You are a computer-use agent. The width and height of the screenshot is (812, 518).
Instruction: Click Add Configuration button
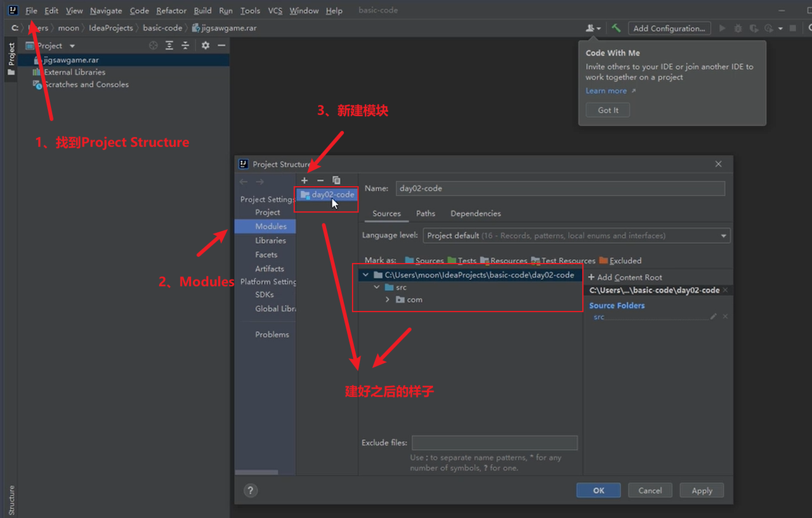point(669,28)
